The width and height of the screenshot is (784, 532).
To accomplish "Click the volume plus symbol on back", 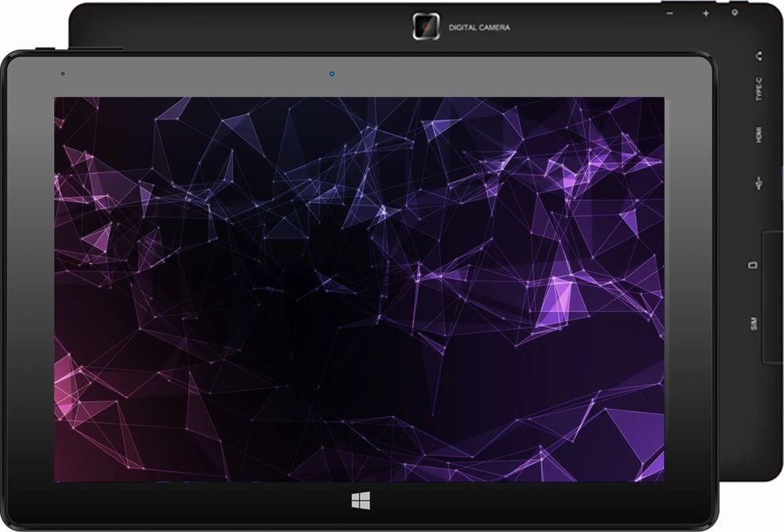I will point(706,13).
